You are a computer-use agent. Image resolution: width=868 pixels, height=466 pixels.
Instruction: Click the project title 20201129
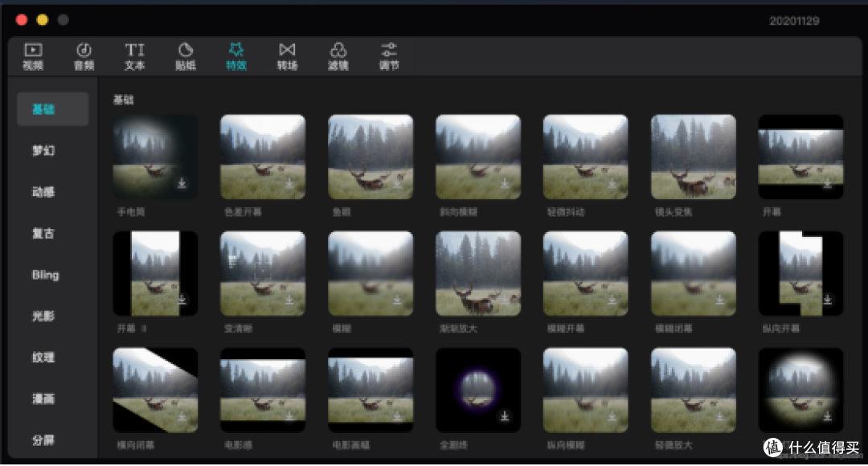point(794,21)
